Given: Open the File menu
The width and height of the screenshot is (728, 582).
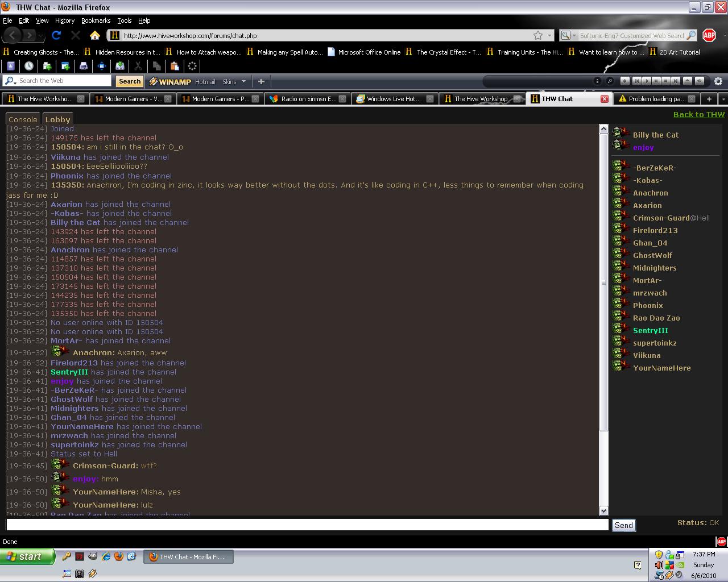Looking at the screenshot, I should tap(7, 20).
